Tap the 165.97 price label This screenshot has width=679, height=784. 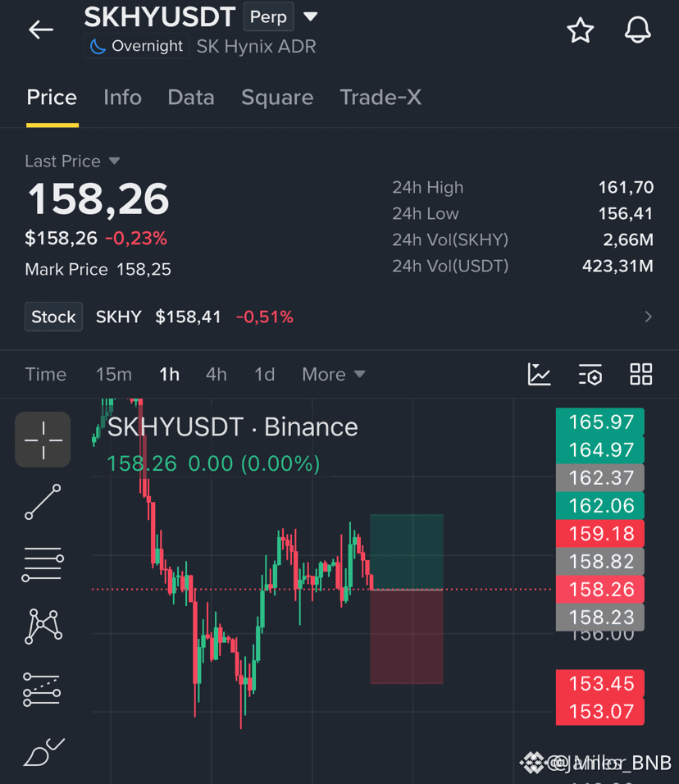[x=600, y=422]
